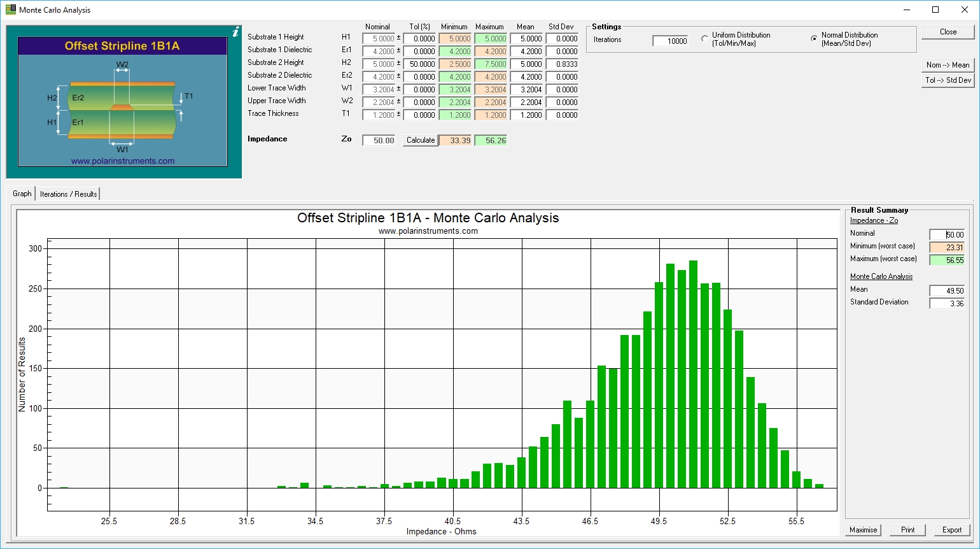
Task: Click the Monte Carlo Analysis window icon
Action: [x=10, y=10]
